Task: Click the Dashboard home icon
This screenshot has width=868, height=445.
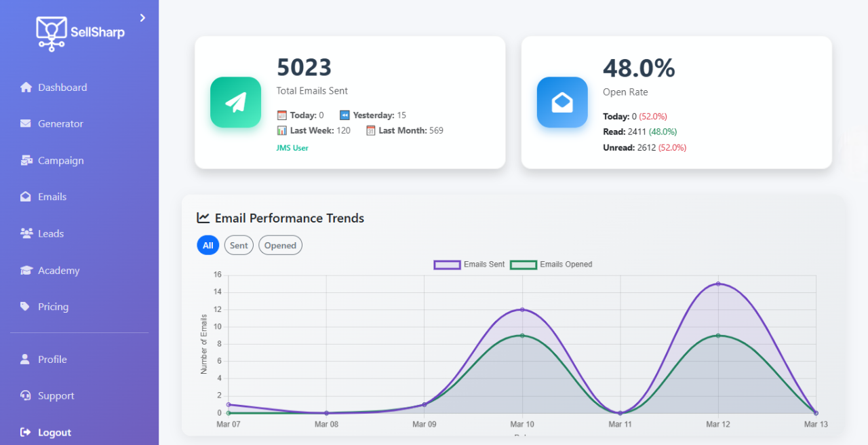Action: coord(26,88)
